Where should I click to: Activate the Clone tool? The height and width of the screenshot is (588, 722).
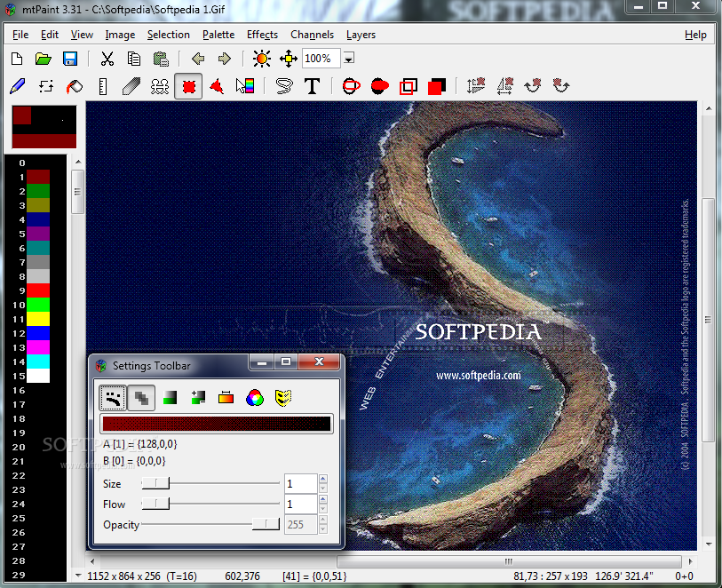pyautogui.click(x=160, y=86)
